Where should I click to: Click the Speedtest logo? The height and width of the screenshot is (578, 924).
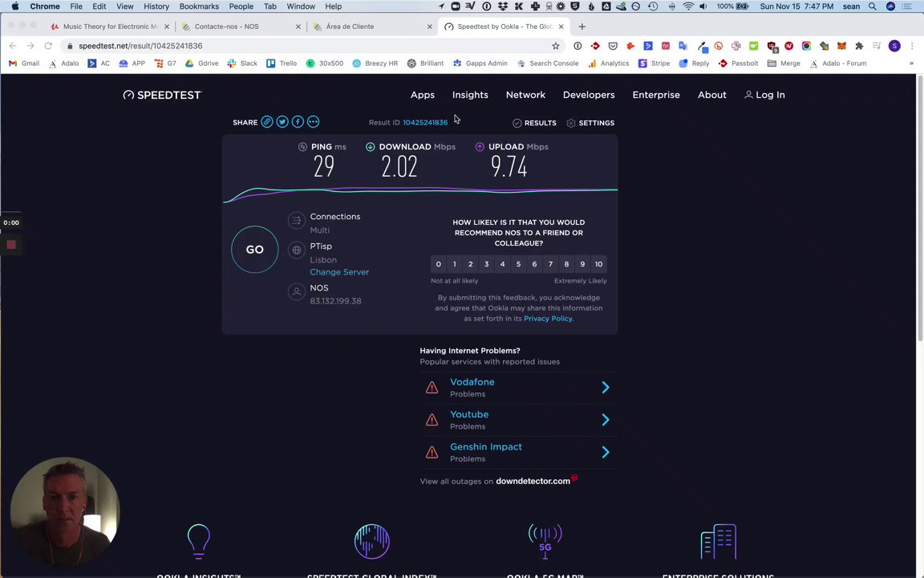(x=162, y=95)
